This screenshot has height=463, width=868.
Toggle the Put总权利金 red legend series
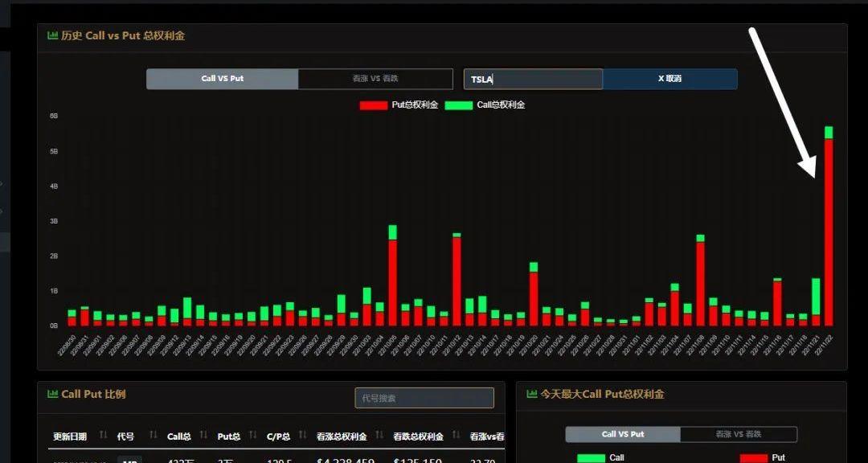tap(374, 104)
